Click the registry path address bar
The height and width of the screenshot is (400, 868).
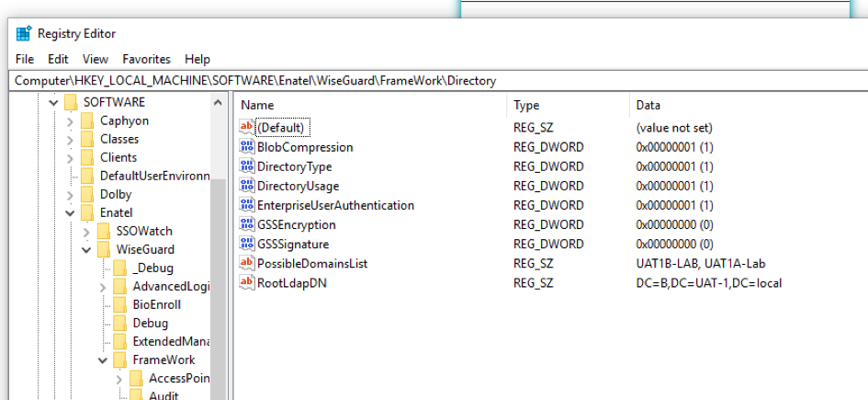coord(438,80)
